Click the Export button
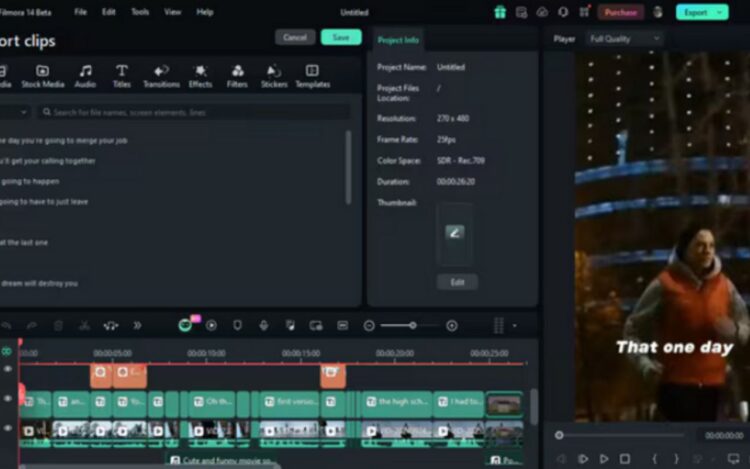Image resolution: width=750 pixels, height=469 pixels. point(695,12)
